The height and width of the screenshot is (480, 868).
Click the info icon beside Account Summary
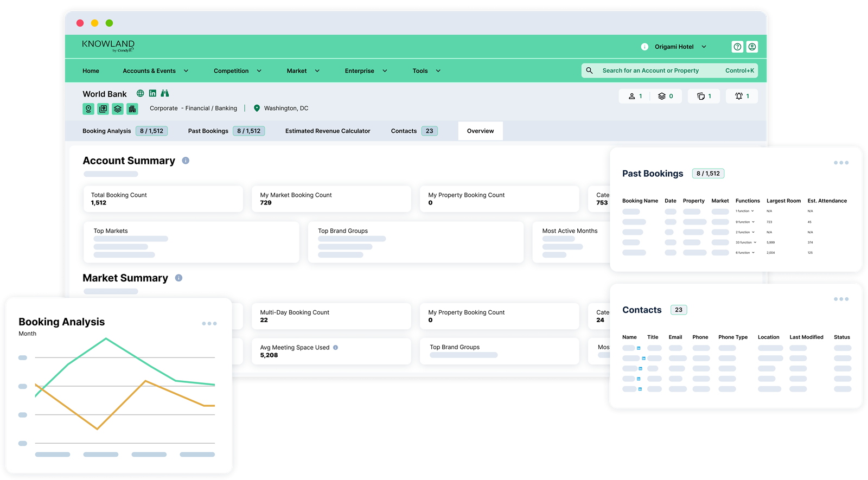(186, 161)
